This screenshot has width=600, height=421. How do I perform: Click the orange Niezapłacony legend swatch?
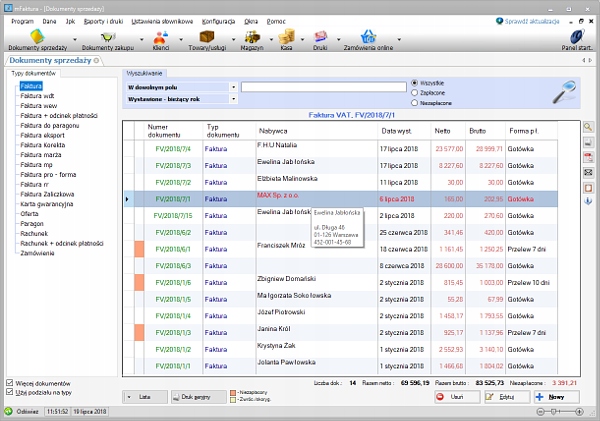click(233, 393)
